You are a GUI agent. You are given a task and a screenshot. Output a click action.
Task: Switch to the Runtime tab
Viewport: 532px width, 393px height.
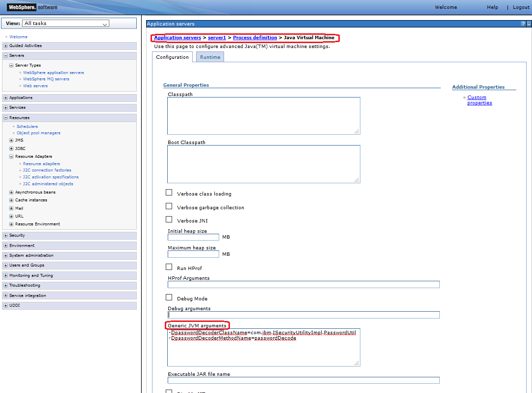pos(210,57)
